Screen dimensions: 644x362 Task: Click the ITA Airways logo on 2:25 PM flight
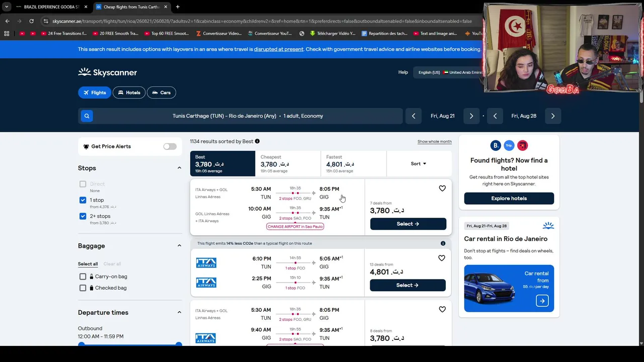click(x=206, y=283)
